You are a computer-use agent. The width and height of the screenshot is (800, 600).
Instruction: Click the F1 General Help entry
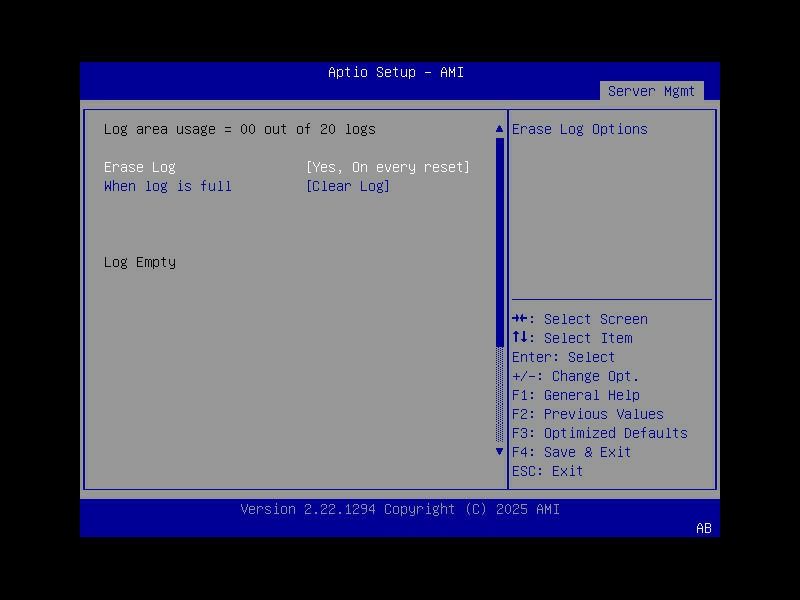pyautogui.click(x=592, y=394)
